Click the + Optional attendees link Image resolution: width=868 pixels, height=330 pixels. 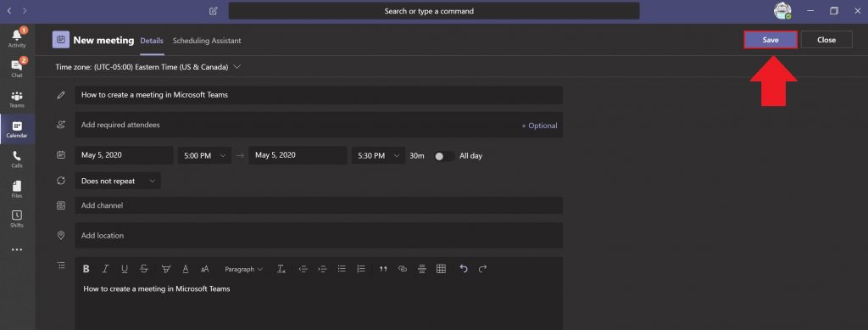539,126
